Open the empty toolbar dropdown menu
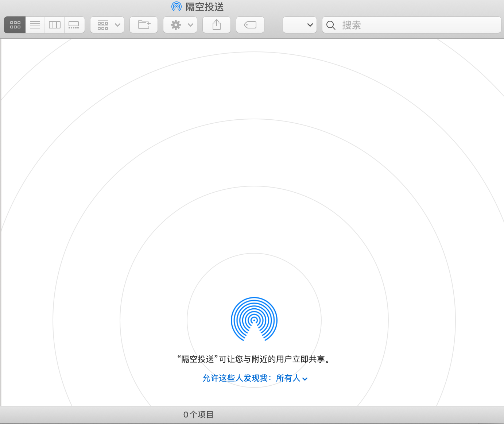Image resolution: width=504 pixels, height=424 pixels. (300, 25)
